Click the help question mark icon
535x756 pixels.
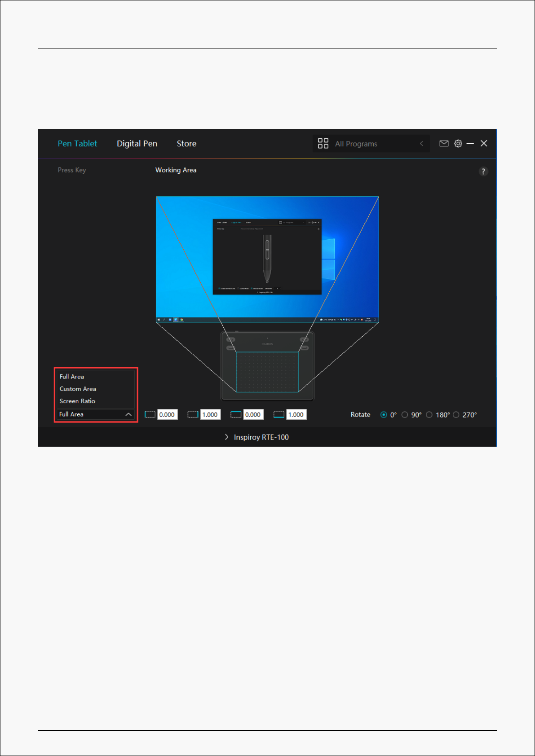[x=483, y=171]
